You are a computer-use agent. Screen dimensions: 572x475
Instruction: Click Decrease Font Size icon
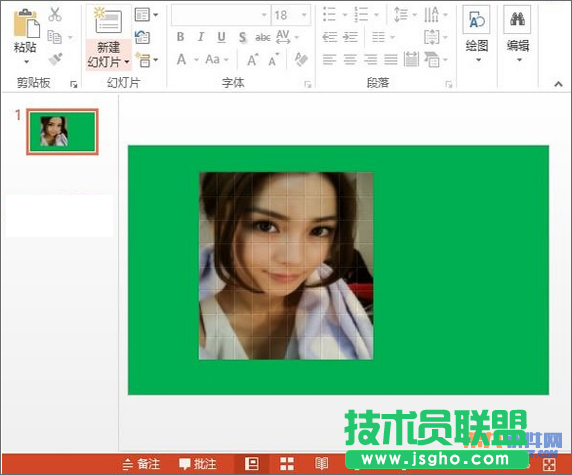(x=274, y=59)
